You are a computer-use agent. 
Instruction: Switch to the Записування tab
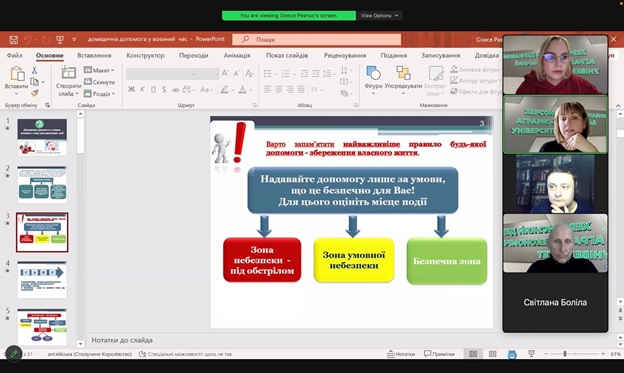coord(441,55)
